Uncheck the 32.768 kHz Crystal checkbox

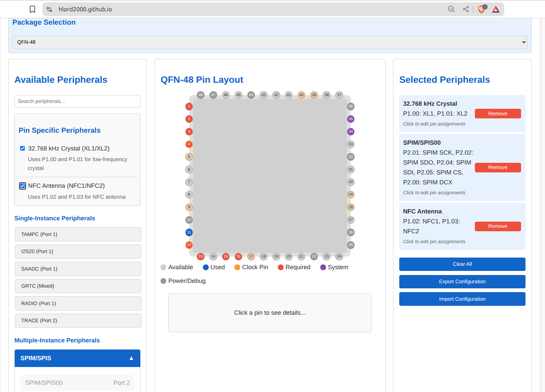pos(23,148)
